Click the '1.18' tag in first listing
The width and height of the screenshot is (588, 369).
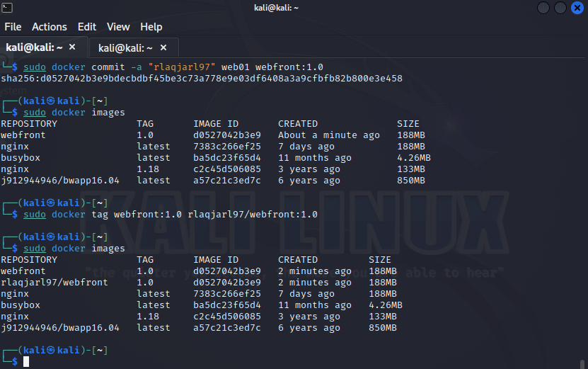point(148,169)
